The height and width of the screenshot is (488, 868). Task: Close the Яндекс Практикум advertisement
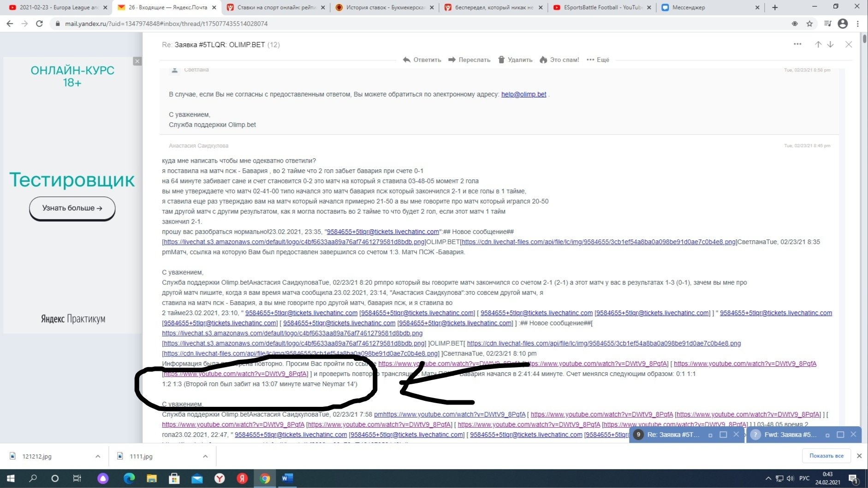(x=137, y=61)
